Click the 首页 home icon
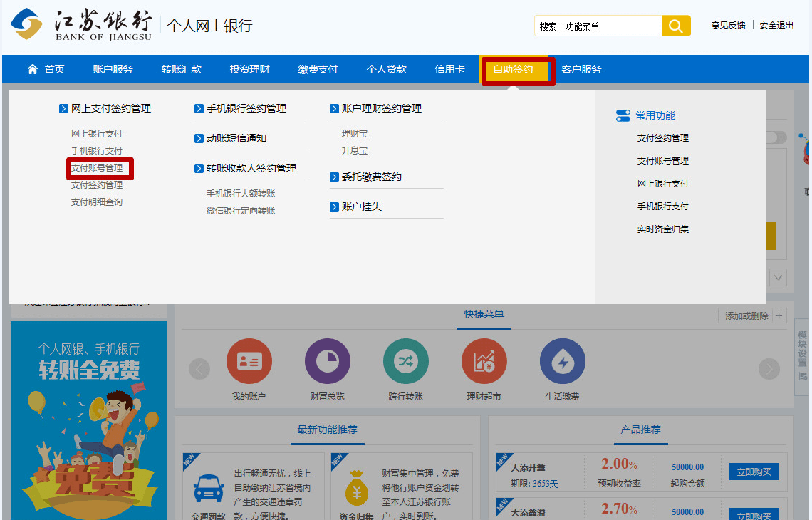This screenshot has width=812, height=520. click(33, 69)
